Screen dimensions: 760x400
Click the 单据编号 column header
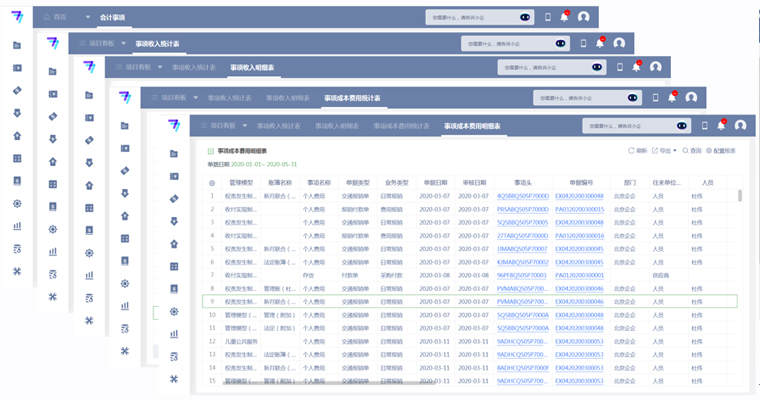(581, 183)
